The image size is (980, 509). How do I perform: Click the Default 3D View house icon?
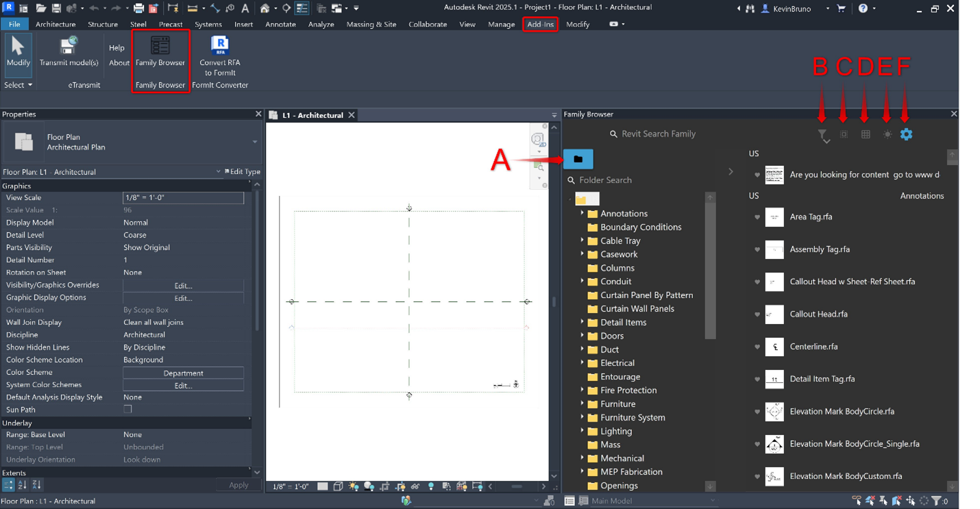265,8
